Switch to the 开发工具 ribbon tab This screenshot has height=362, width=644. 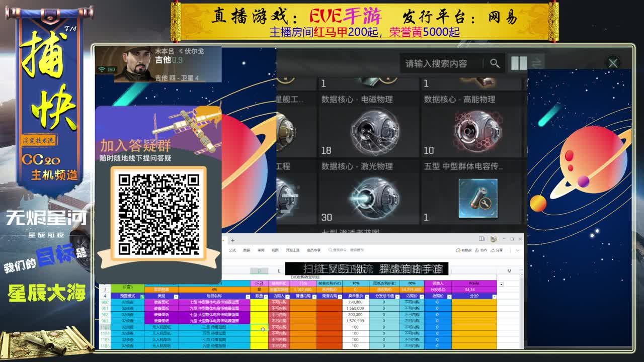pyautogui.click(x=292, y=249)
